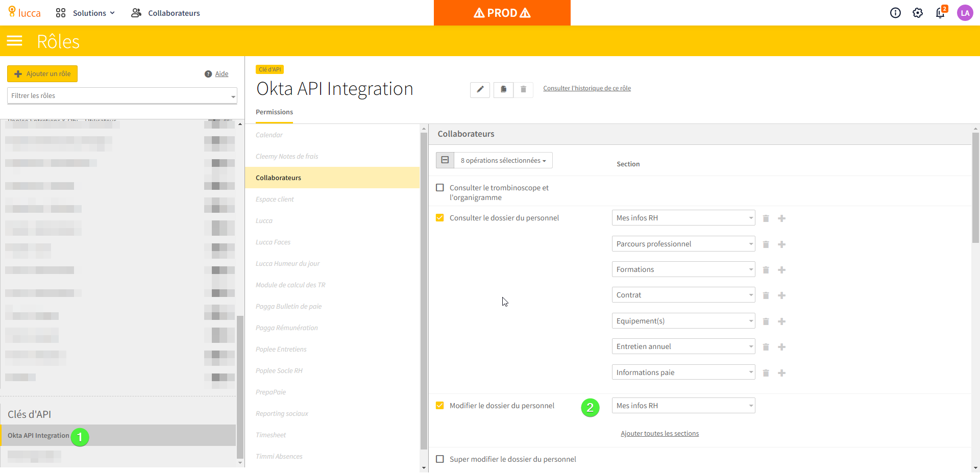Open Parcours professionnel section dropdown
980x474 pixels.
[x=683, y=244]
